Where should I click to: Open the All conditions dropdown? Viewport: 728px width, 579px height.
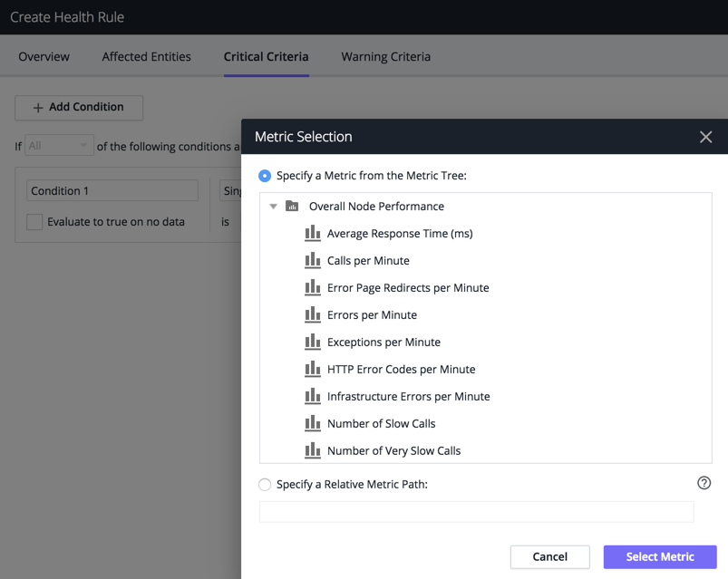pyautogui.click(x=59, y=146)
